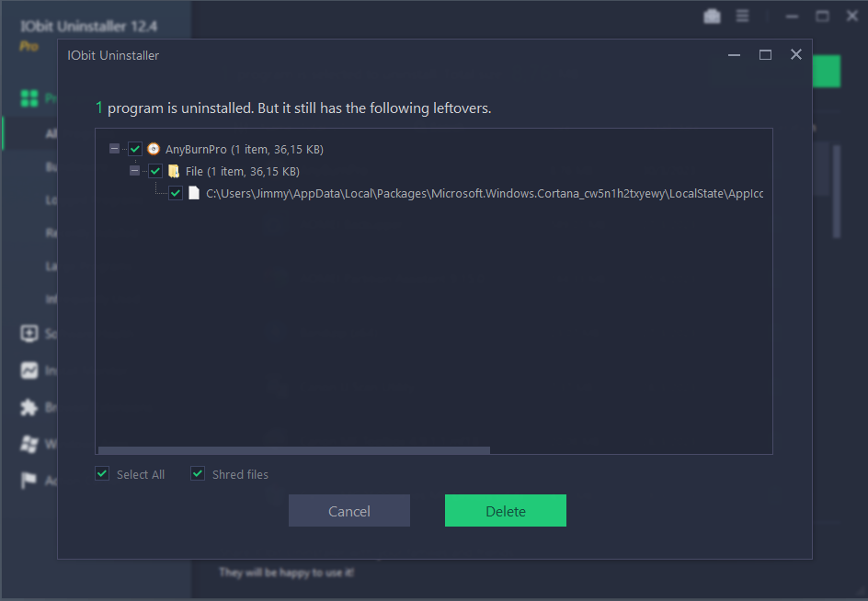Uncheck the AnyBurnPro leftover checkbox
Image resolution: width=868 pixels, height=601 pixels.
[135, 149]
